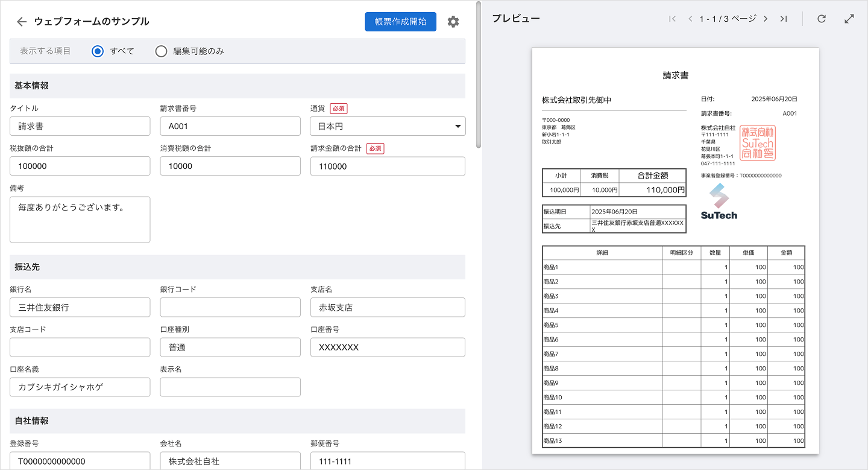Click the 請求書番号 field with A001
Image resolution: width=868 pixels, height=470 pixels.
230,126
